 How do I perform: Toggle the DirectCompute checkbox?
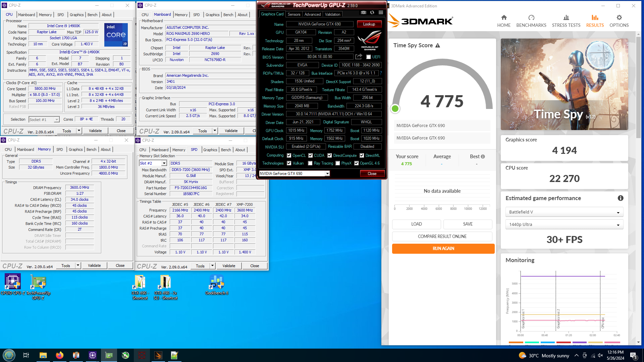pos(329,156)
